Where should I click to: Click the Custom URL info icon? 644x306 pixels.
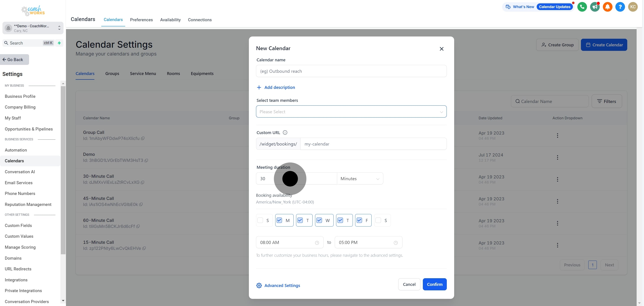(x=285, y=133)
